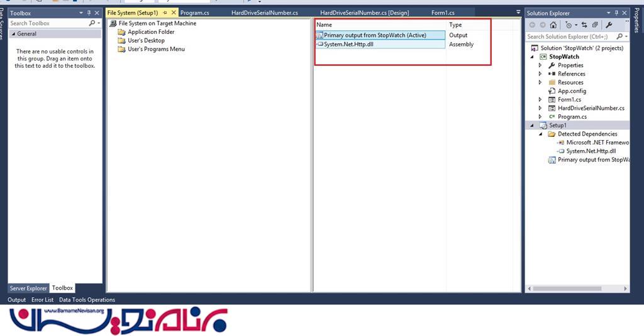The height and width of the screenshot is (336, 644).
Task: Switch to the HardDriveSerialNumber.cs [Design] tab
Action: coord(365,13)
